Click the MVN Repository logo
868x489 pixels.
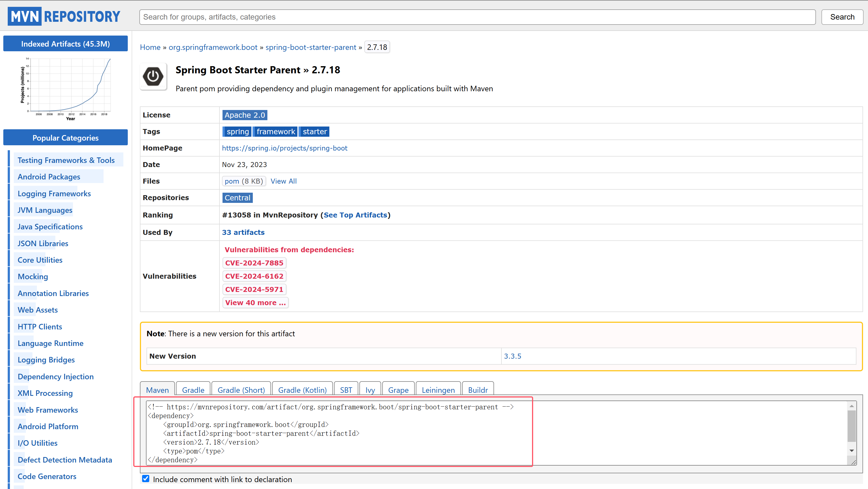64,16
